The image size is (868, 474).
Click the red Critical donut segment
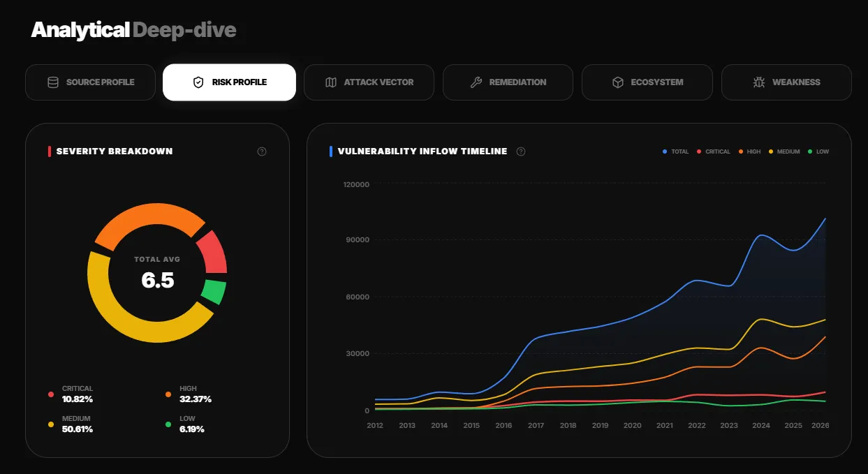(x=213, y=253)
